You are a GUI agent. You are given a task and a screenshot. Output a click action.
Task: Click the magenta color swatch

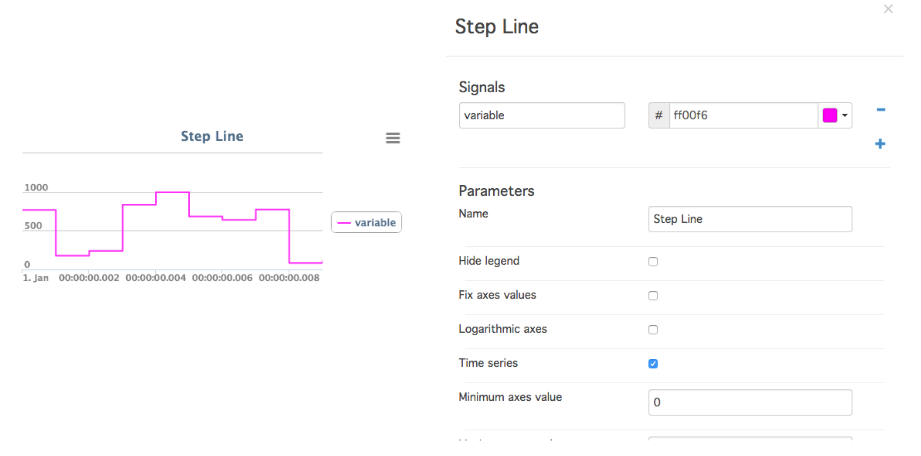point(829,116)
